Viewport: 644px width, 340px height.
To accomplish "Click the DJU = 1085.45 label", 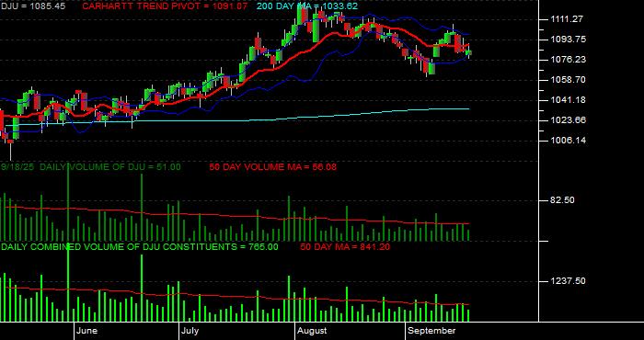I will [x=32, y=6].
